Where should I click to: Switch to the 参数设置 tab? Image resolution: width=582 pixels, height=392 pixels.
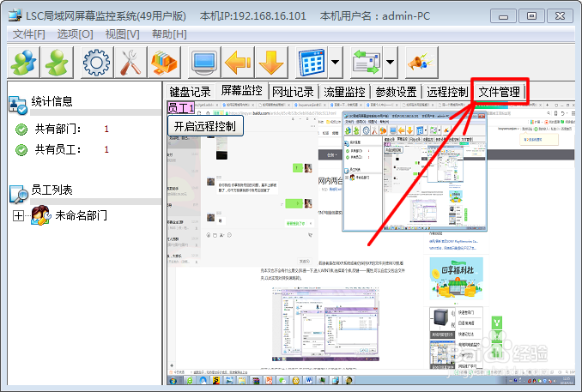396,92
